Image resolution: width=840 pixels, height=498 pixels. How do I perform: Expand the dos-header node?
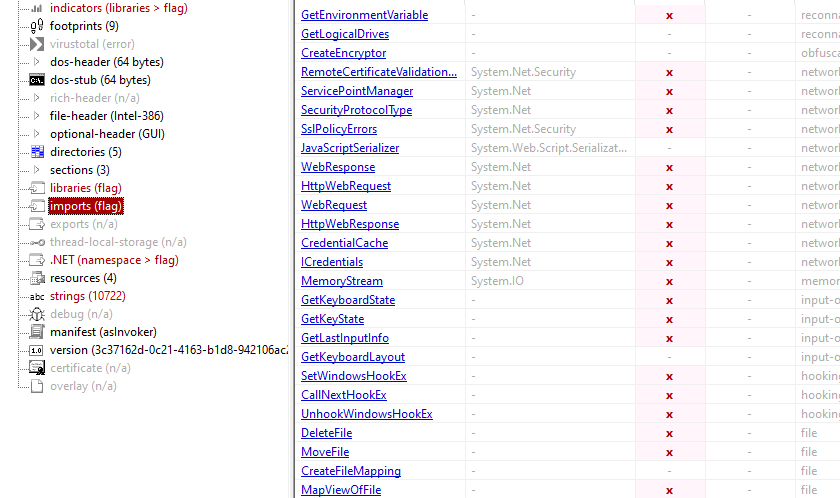point(36,62)
